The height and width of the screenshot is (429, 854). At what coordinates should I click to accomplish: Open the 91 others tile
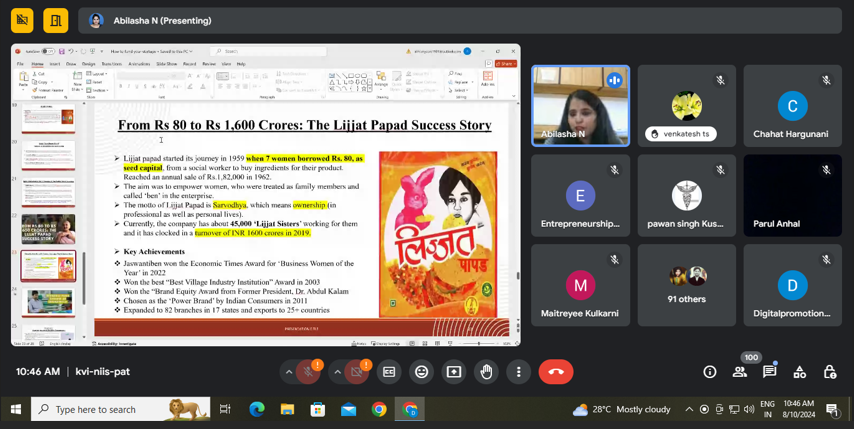pos(686,285)
